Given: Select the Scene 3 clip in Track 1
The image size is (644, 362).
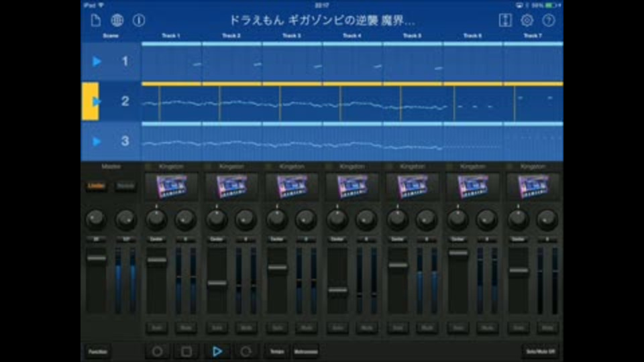Looking at the screenshot, I should click(x=171, y=141).
